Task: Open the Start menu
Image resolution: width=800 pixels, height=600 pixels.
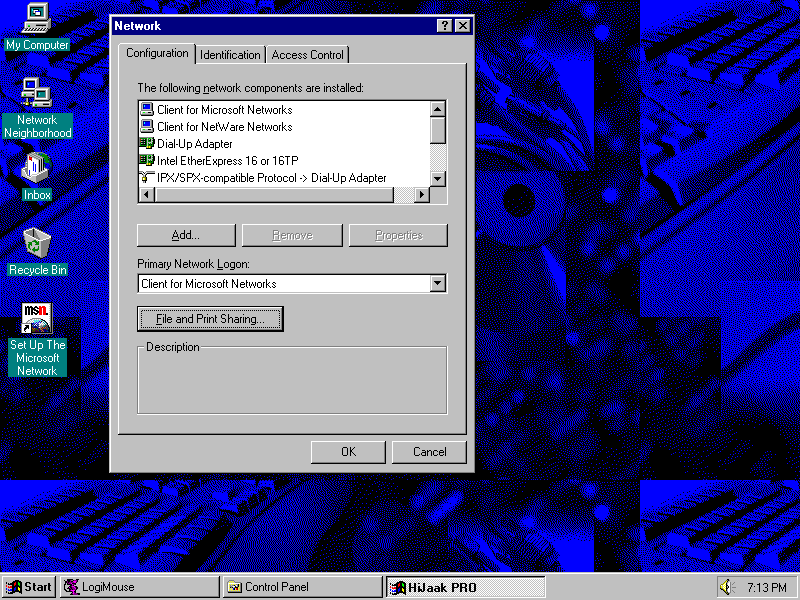Action: click(29, 587)
